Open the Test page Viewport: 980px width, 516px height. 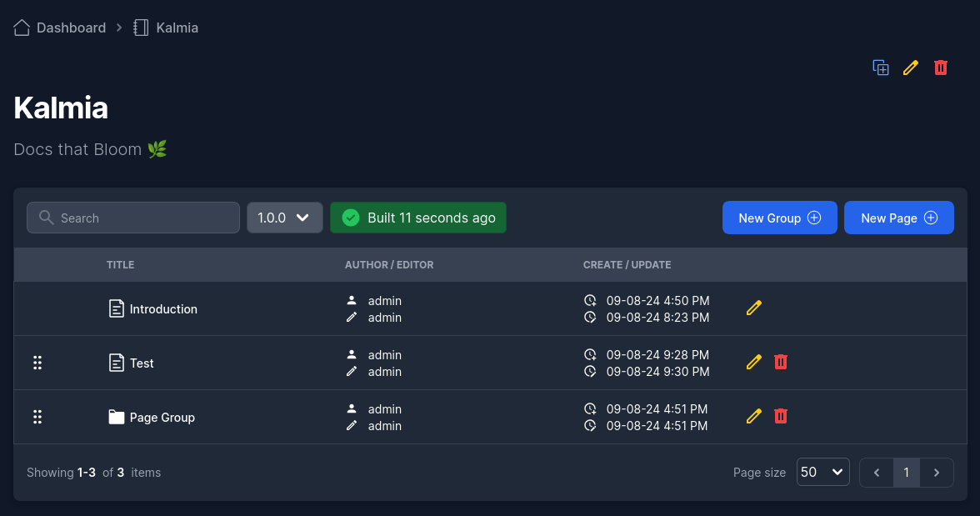click(142, 363)
